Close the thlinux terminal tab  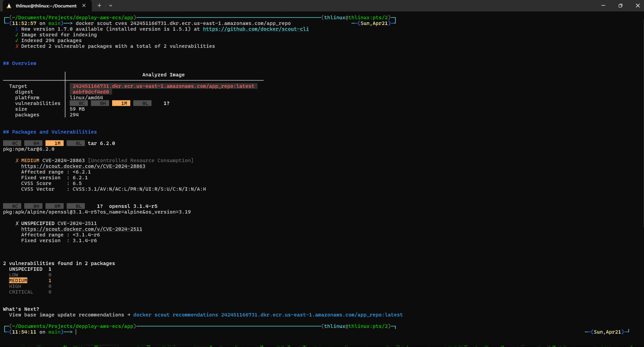coord(84,6)
